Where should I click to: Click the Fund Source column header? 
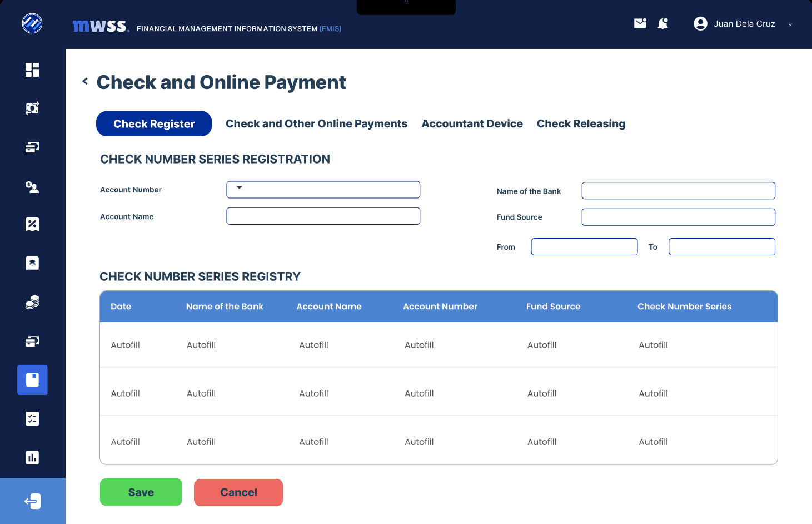[x=553, y=307]
